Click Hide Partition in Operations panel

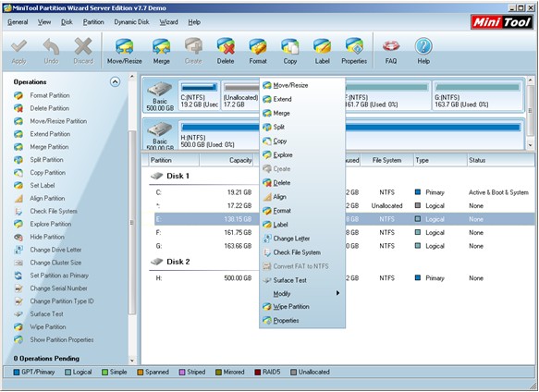tap(39, 237)
